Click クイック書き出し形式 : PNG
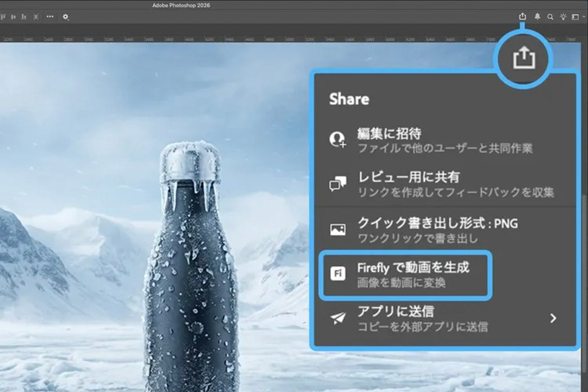 click(x=437, y=224)
